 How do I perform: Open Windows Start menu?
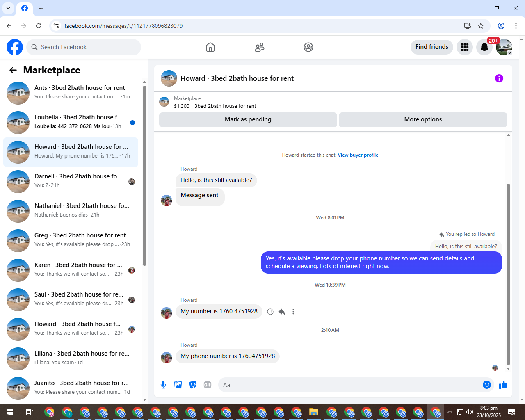coord(10,412)
